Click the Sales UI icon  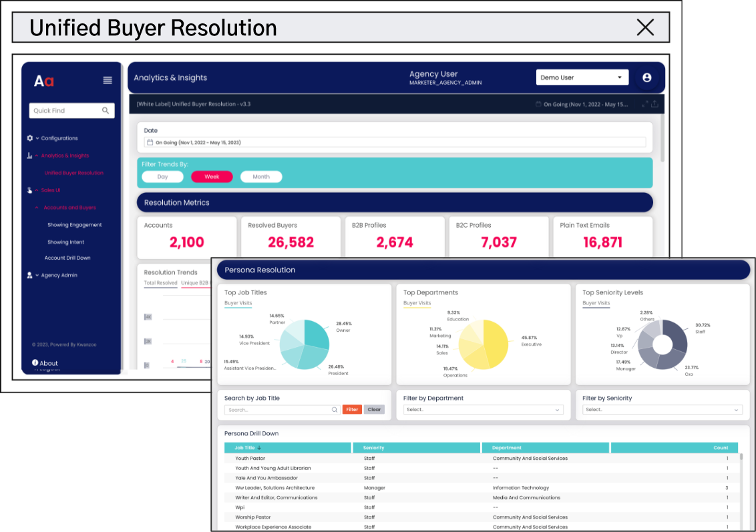(x=29, y=190)
